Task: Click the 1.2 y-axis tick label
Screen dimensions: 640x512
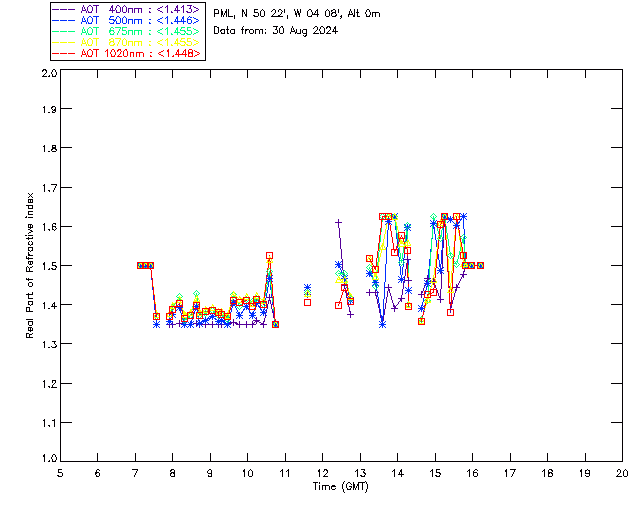Action: click(x=49, y=384)
